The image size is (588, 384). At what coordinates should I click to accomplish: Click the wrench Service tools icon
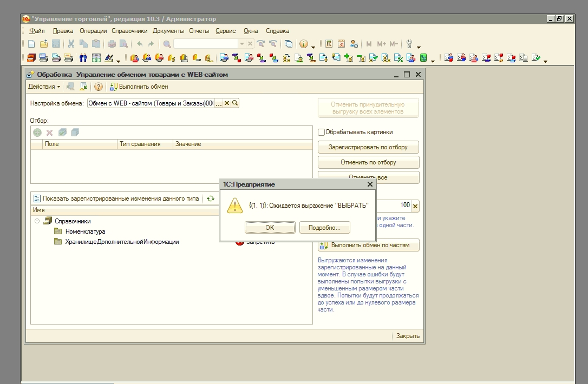tap(409, 44)
